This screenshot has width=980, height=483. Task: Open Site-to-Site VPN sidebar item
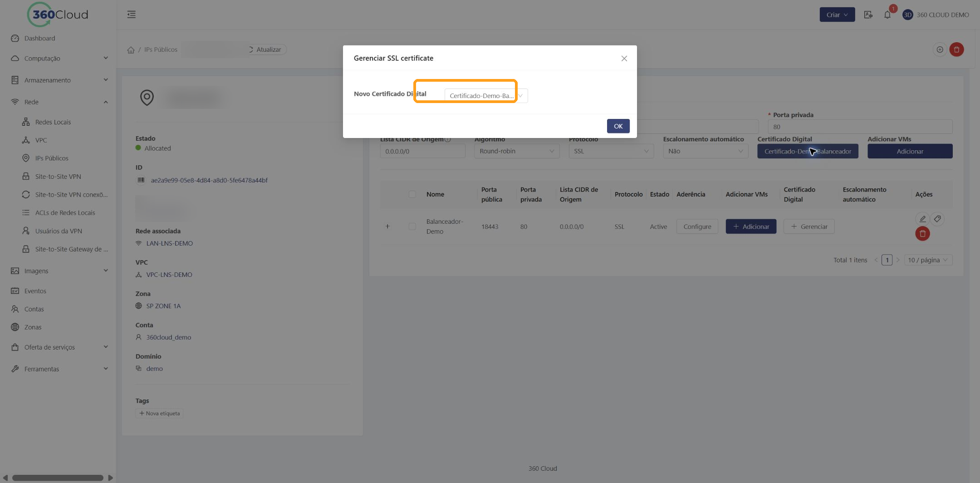point(58,176)
